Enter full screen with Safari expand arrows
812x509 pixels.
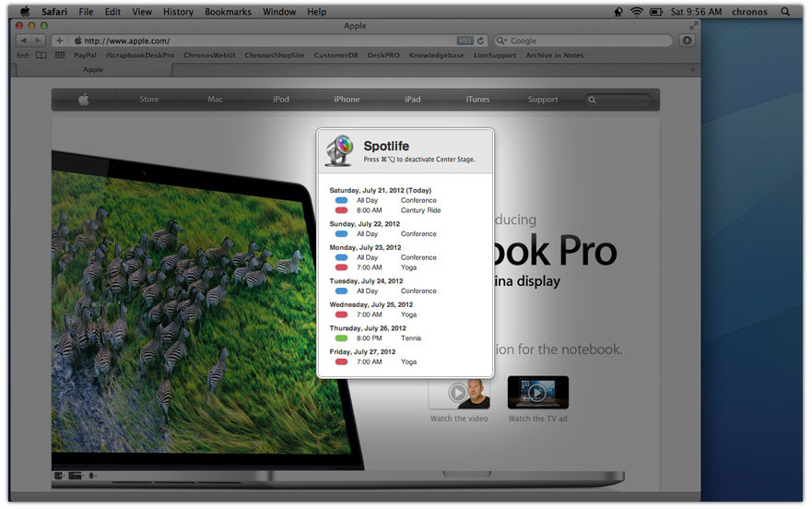(x=693, y=26)
